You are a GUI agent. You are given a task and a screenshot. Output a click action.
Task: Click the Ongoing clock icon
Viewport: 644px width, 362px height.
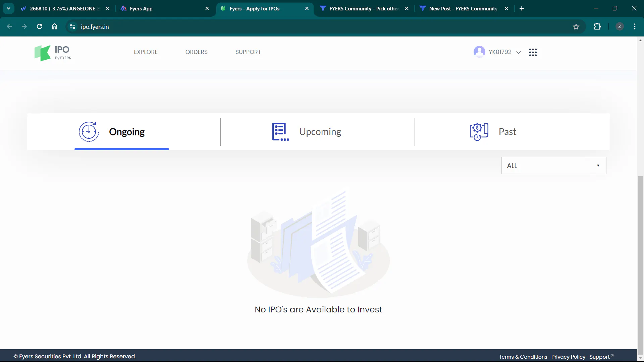pyautogui.click(x=89, y=131)
